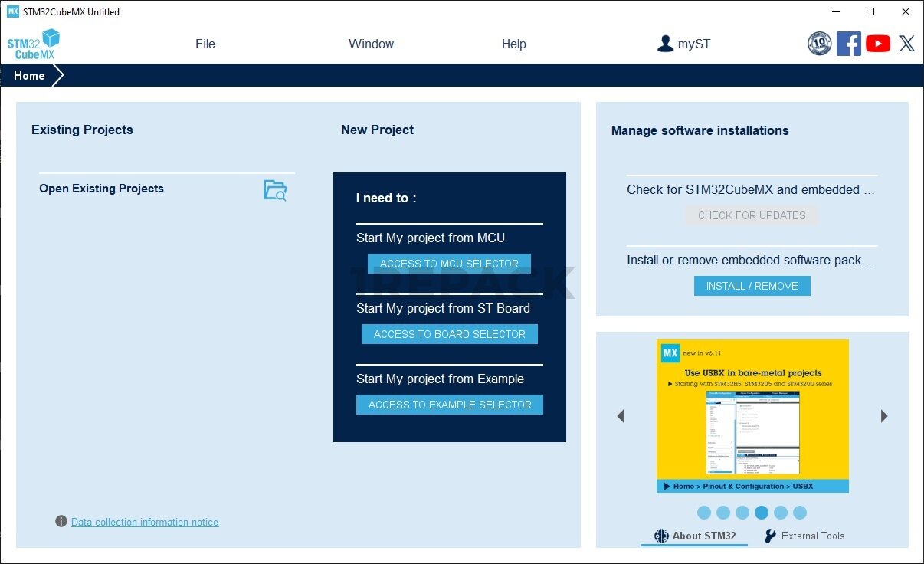Click ACCESS TO MCU SELECTOR button
Image resolution: width=924 pixels, height=564 pixels.
tap(449, 264)
